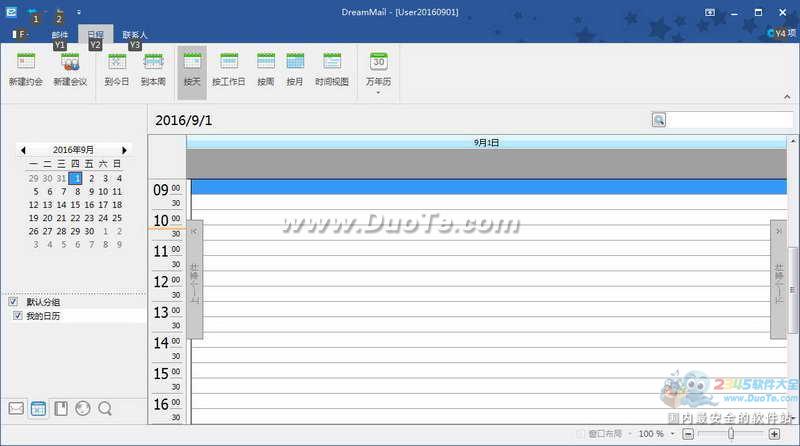
Task: Click the DreamMail app icon in title bar
Action: pos(11,12)
